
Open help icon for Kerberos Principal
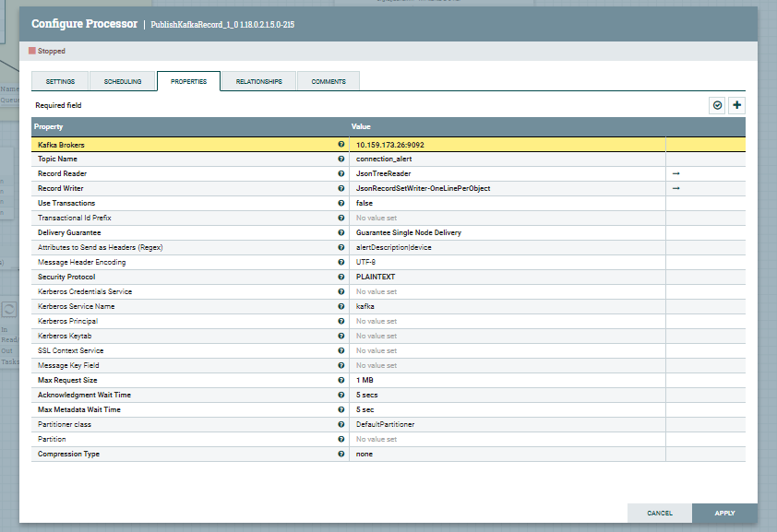(x=341, y=321)
